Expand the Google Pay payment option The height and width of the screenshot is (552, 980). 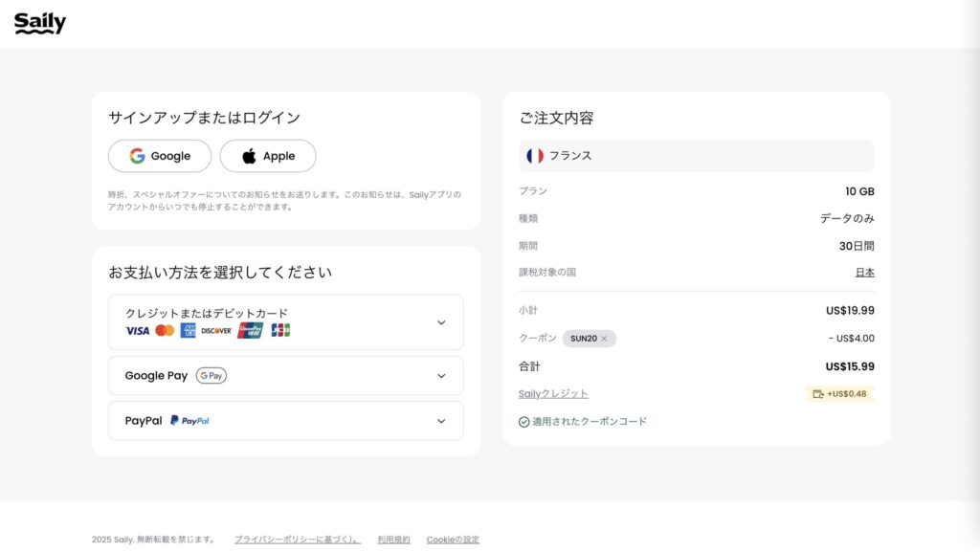441,376
